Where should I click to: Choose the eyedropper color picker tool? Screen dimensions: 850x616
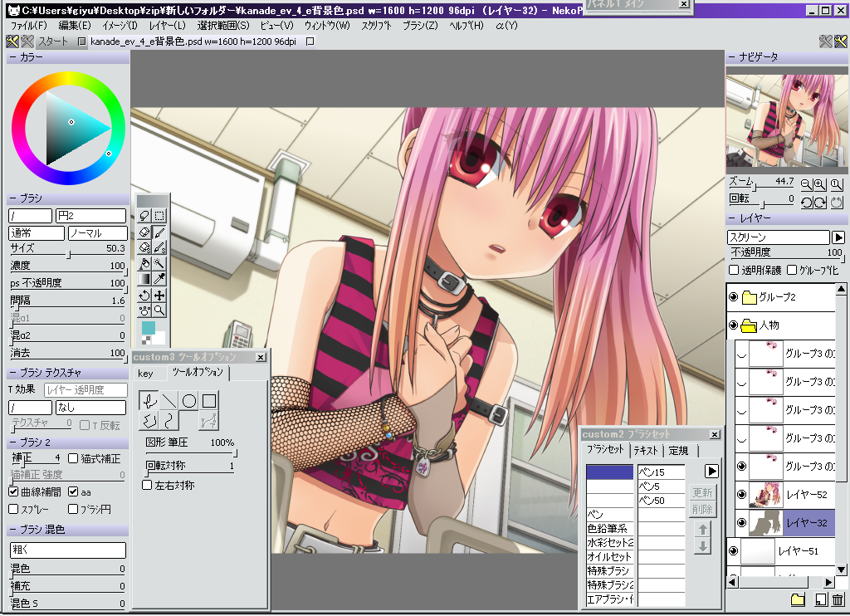coord(159,279)
